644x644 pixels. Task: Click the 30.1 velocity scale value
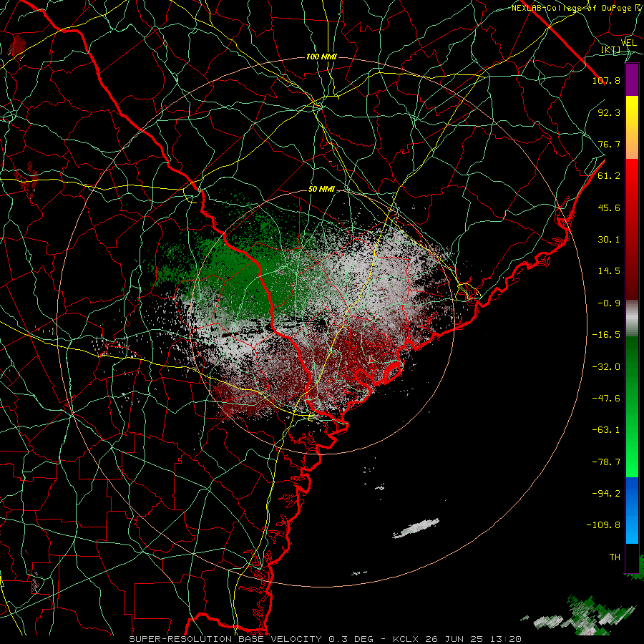609,240
